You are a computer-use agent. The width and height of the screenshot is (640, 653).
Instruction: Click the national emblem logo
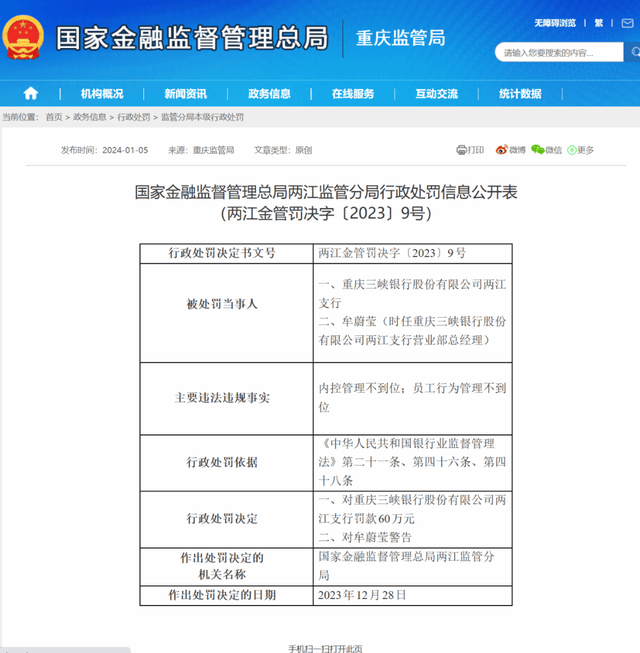pyautogui.click(x=22, y=37)
